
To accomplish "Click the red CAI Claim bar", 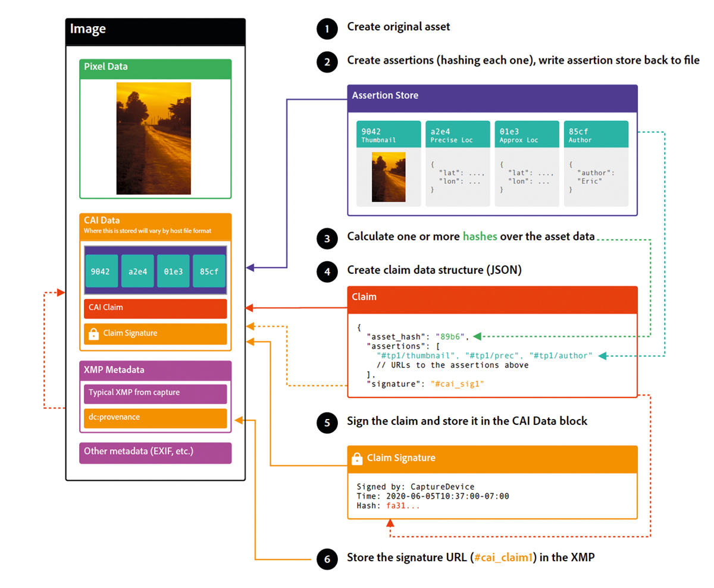I will pyautogui.click(x=155, y=309).
